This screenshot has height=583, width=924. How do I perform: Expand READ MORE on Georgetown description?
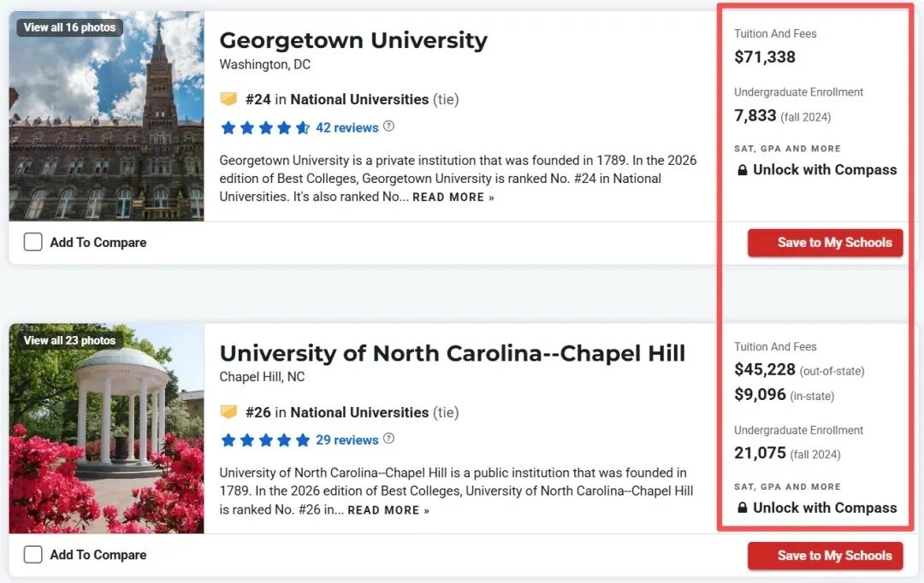453,197
